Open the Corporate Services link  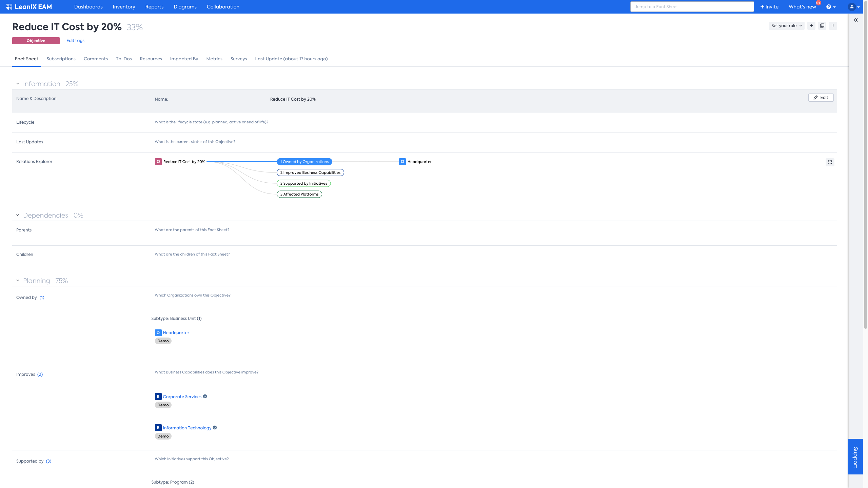182,396
